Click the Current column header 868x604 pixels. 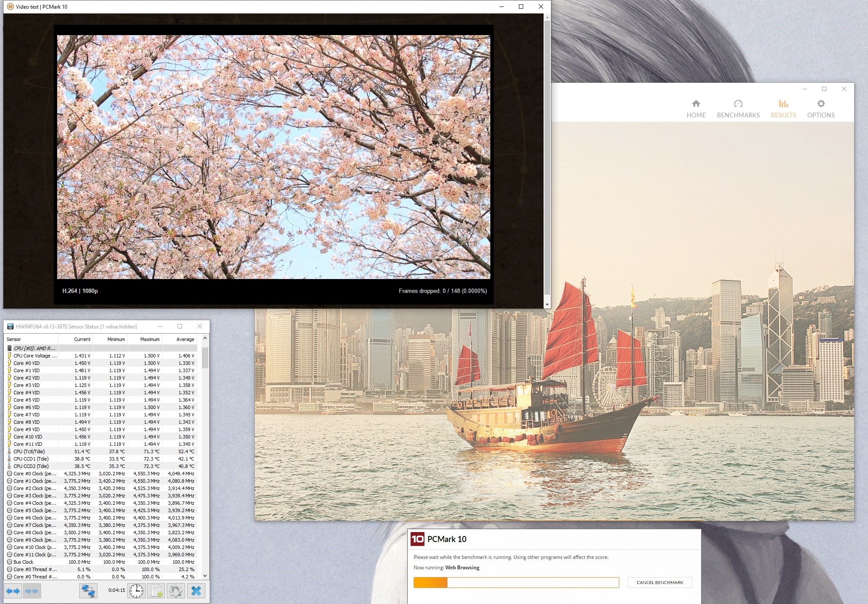pyautogui.click(x=82, y=339)
